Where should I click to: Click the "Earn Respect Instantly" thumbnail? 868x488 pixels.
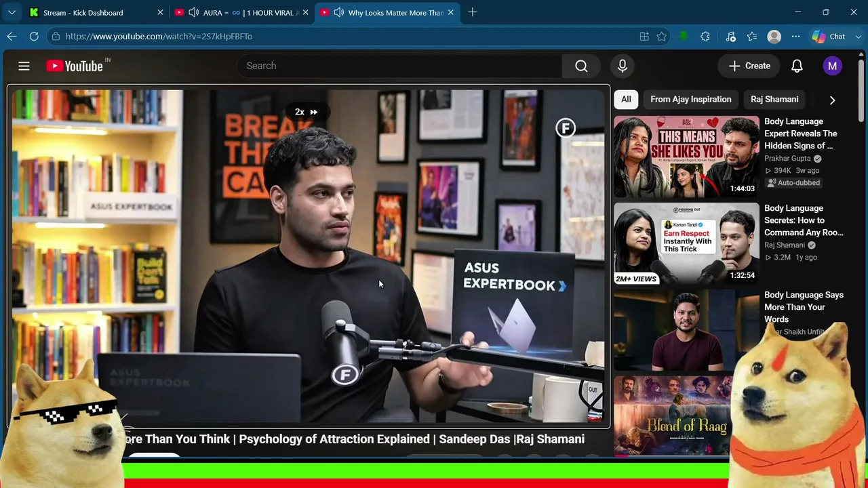point(686,243)
